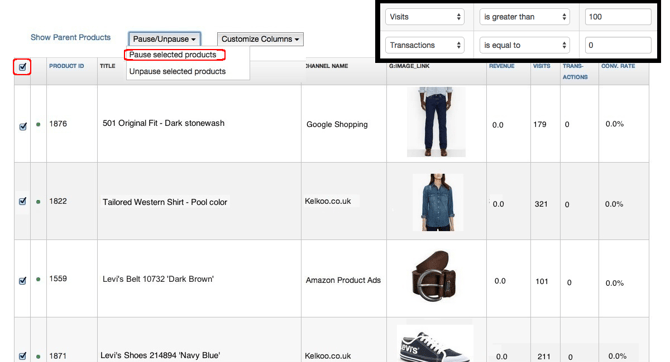Screen dimensions: 670x362
Task: Click the product ID 1876 cell
Action: [x=58, y=124]
